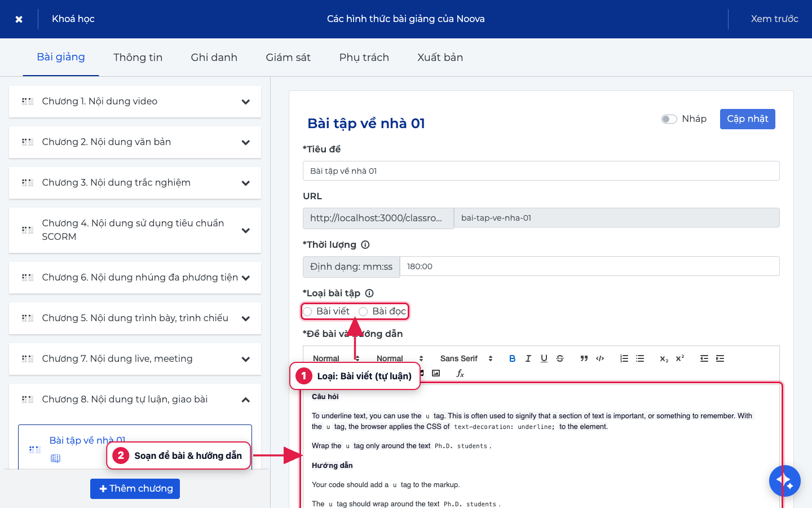812x508 pixels.
Task: Go to the Phụ trách tab
Action: click(x=364, y=57)
